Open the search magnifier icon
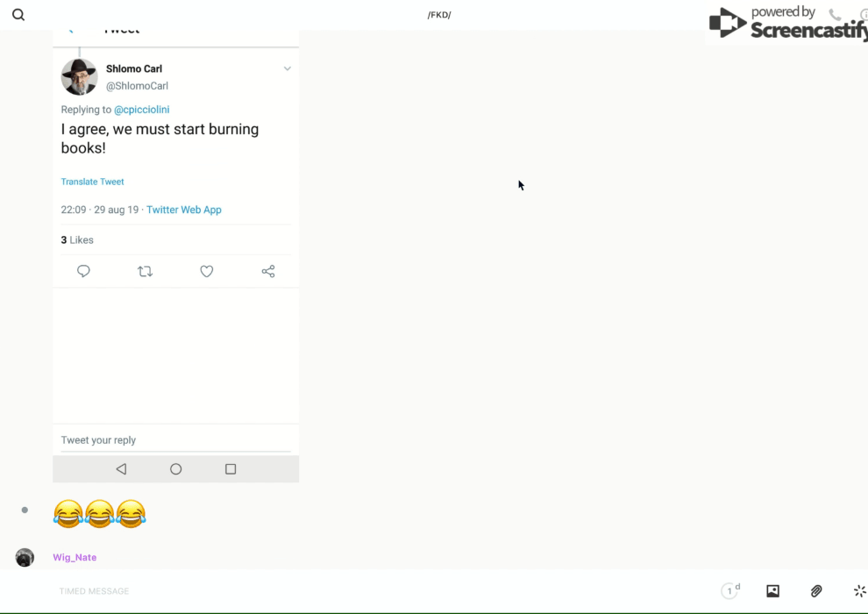Viewport: 868px width, 614px height. [x=18, y=15]
